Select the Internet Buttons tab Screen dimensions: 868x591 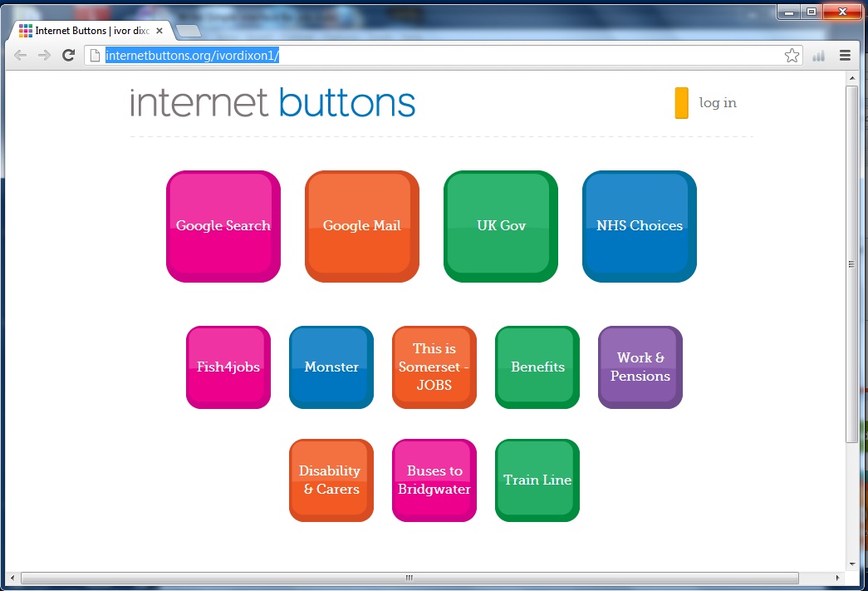[92, 31]
